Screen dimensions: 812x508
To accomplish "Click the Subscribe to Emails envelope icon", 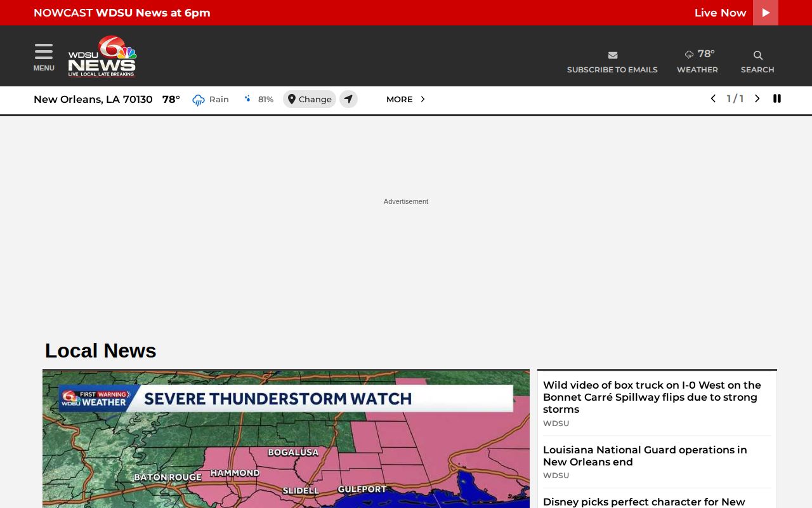I will pos(612,55).
